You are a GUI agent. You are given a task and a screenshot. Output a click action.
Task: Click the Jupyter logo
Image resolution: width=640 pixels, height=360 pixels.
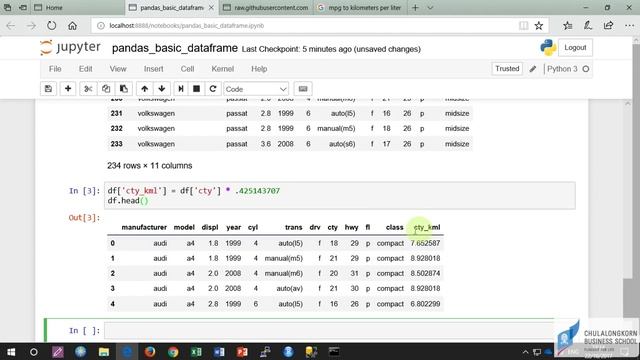click(70, 47)
